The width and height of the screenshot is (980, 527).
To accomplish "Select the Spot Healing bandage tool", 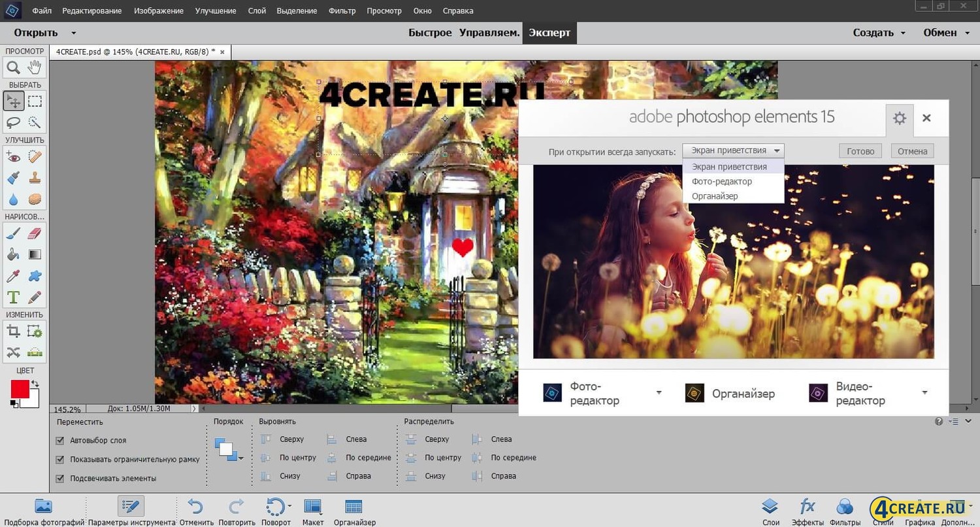I will [x=35, y=156].
